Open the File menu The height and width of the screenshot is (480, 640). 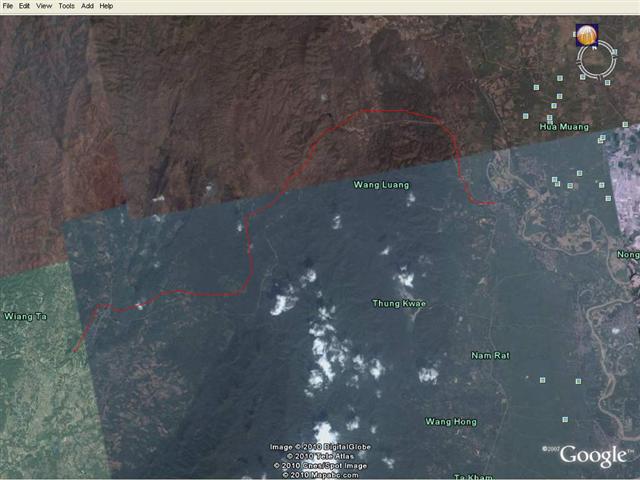8,6
